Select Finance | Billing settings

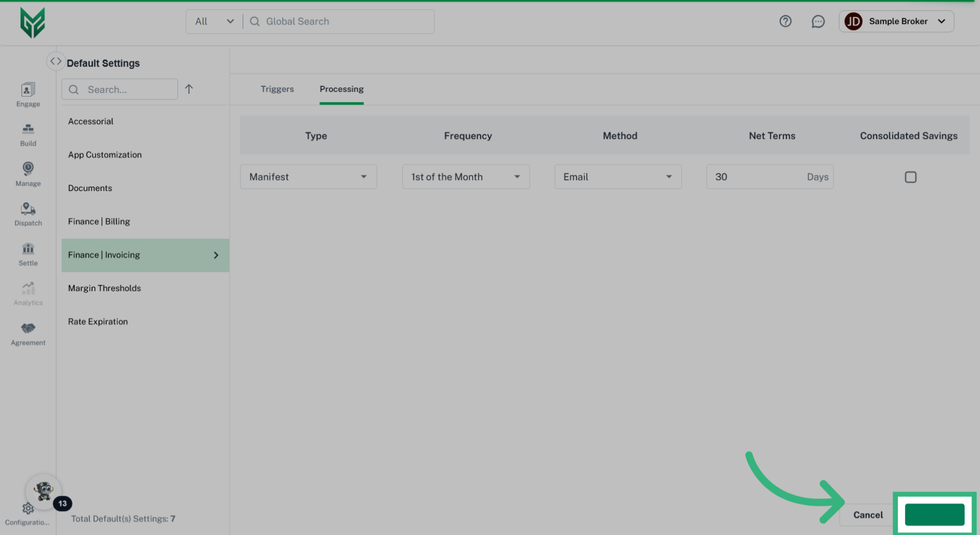pos(145,222)
